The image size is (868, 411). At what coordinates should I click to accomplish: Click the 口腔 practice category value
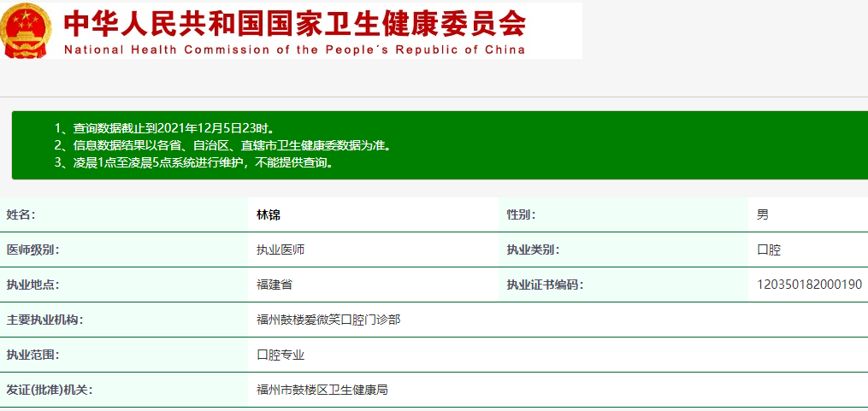tap(769, 250)
